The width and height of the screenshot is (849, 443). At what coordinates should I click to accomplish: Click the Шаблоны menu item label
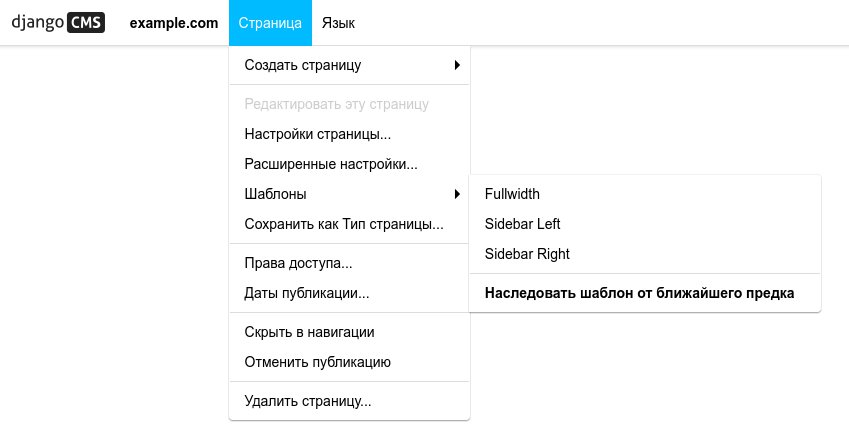pyautogui.click(x=276, y=194)
